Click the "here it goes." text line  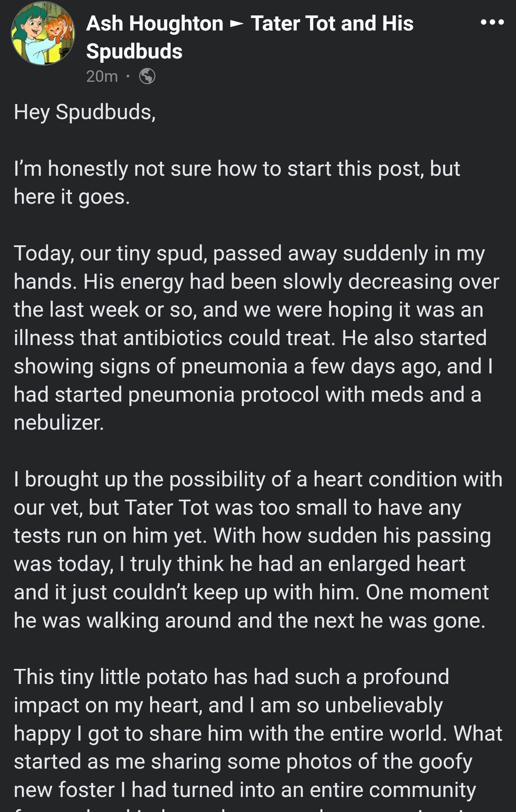click(x=72, y=197)
